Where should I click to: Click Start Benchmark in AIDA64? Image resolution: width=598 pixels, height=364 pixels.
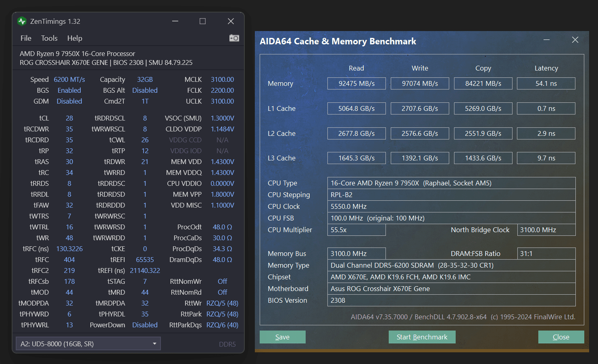pos(422,337)
